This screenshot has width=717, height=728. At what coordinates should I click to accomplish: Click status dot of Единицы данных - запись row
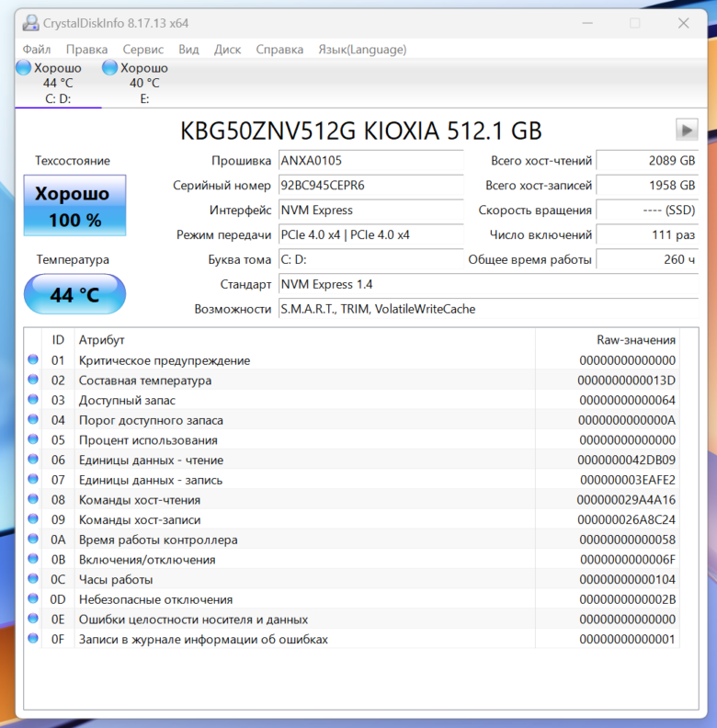[x=33, y=479]
